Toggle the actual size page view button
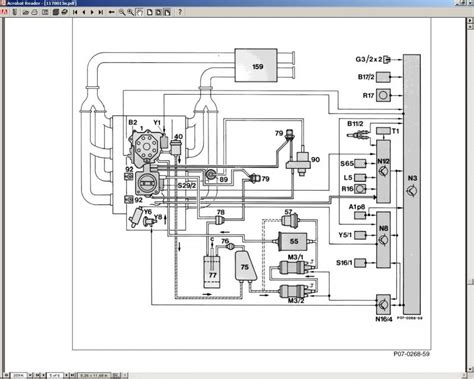This screenshot has width=474, height=379. point(150,12)
